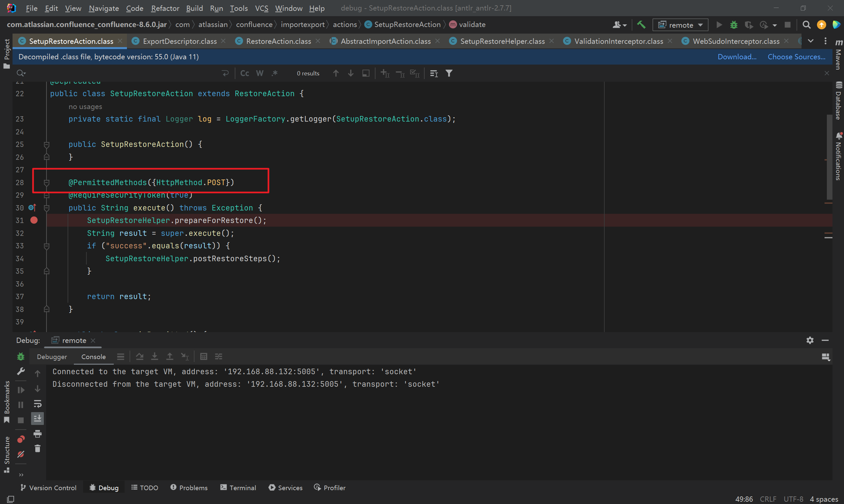Select the Console tab in debug panel

93,356
